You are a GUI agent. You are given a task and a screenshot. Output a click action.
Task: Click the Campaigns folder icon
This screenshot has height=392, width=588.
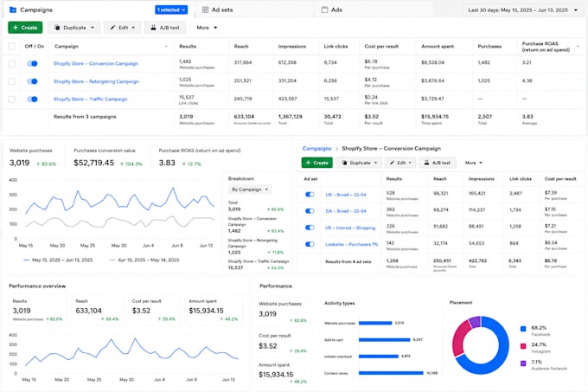[12, 10]
